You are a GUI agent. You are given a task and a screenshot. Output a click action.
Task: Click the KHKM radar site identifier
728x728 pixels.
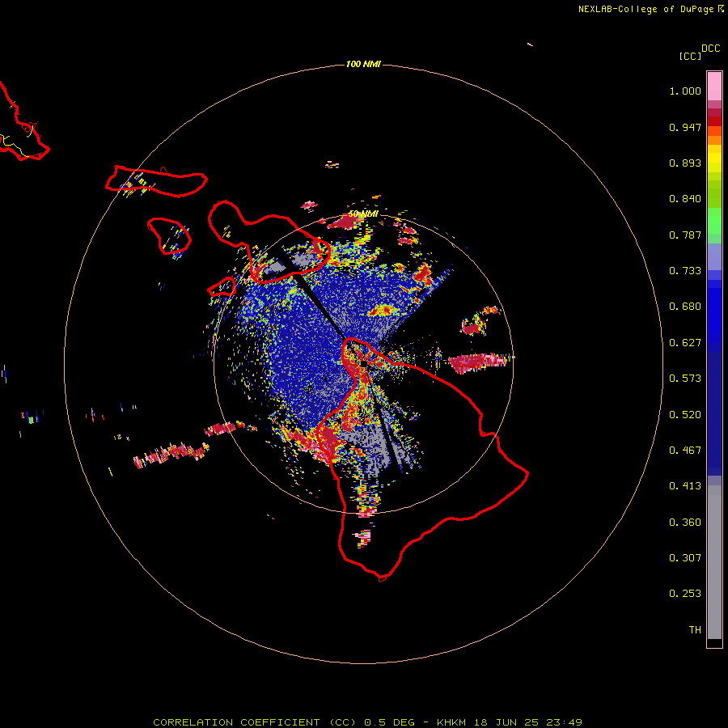[451, 722]
